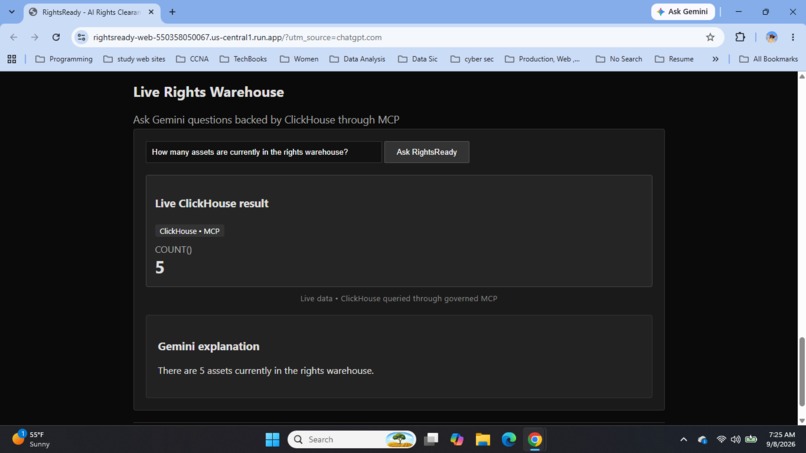This screenshot has height=453, width=806.
Task: Open the CCNA bookmarks folder
Action: (192, 59)
